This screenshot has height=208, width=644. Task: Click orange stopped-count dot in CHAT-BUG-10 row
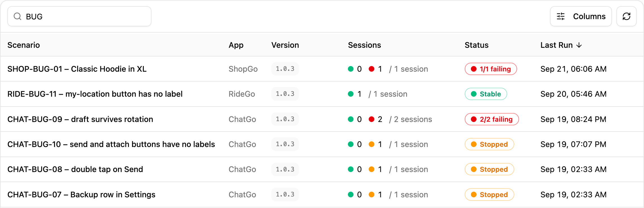[x=372, y=144]
